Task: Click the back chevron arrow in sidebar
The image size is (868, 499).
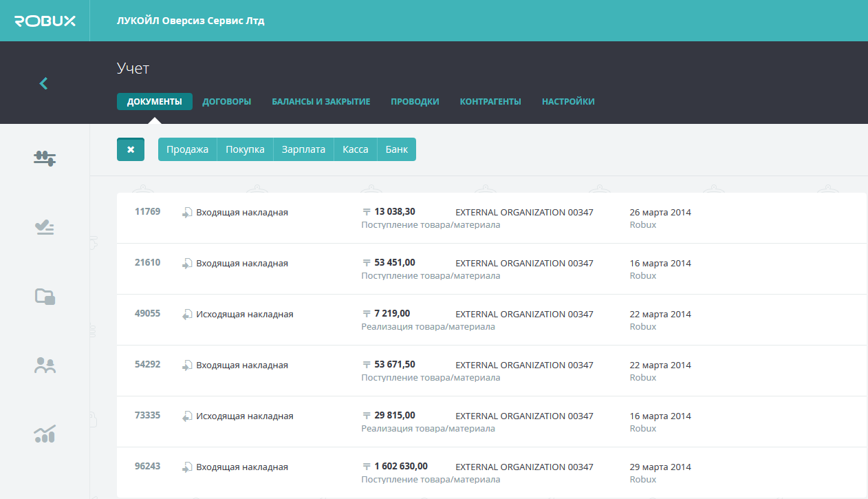Action: (x=43, y=83)
